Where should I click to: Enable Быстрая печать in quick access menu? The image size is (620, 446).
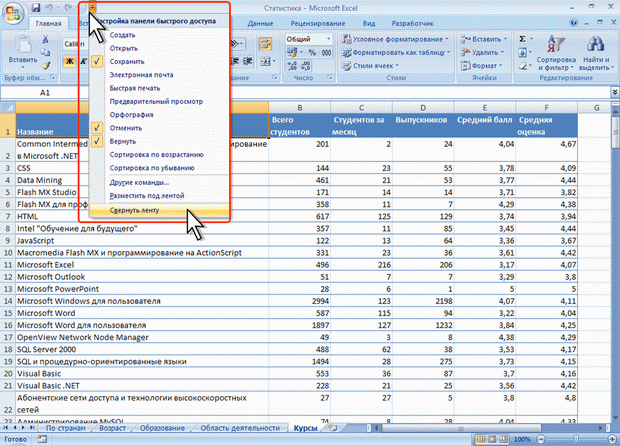click(159, 88)
